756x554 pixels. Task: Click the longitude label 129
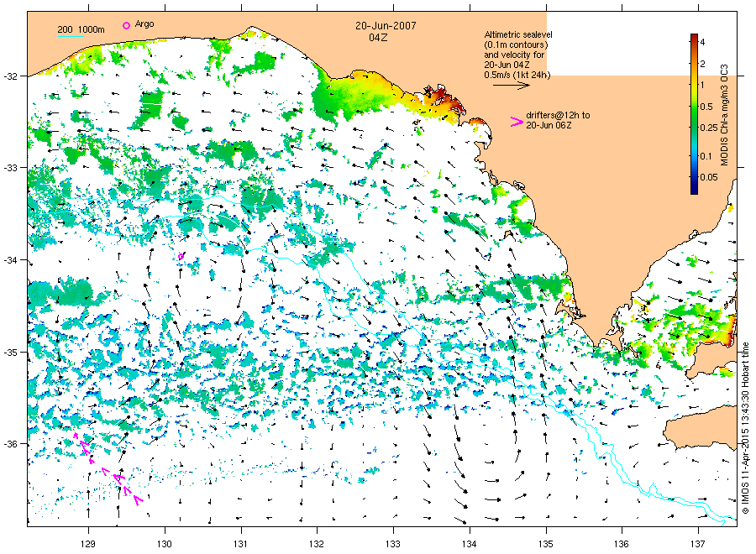coord(87,544)
